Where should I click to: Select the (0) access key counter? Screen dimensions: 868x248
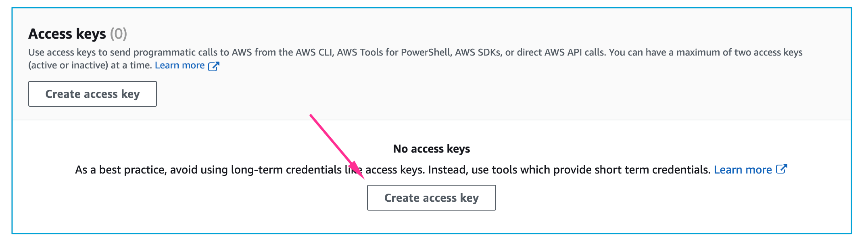(x=119, y=34)
